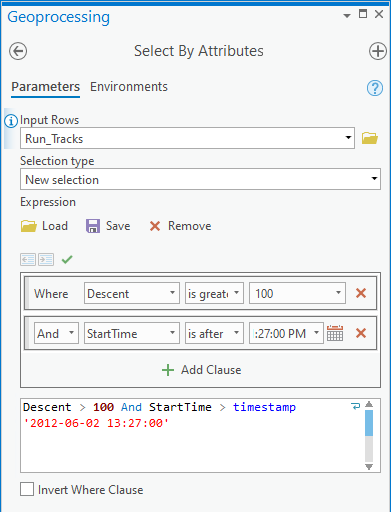The width and height of the screenshot is (391, 512).
Task: Click the 'Select By Attributes' title
Action: [199, 51]
